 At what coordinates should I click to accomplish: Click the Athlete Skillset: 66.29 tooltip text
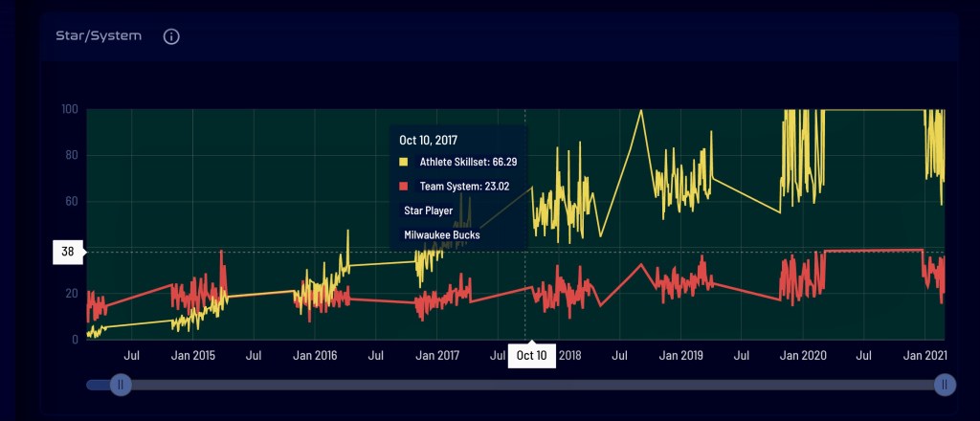[469, 163]
